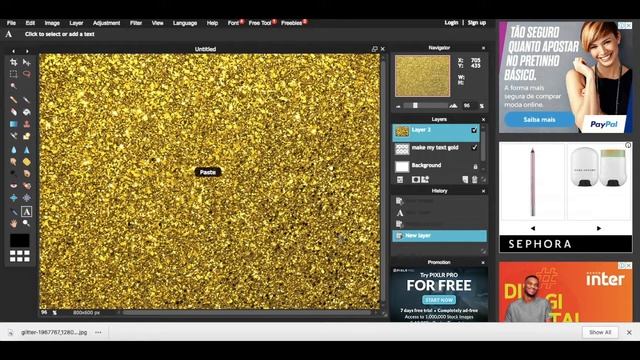Select the Crop tool
The image size is (640, 360).
(13, 62)
